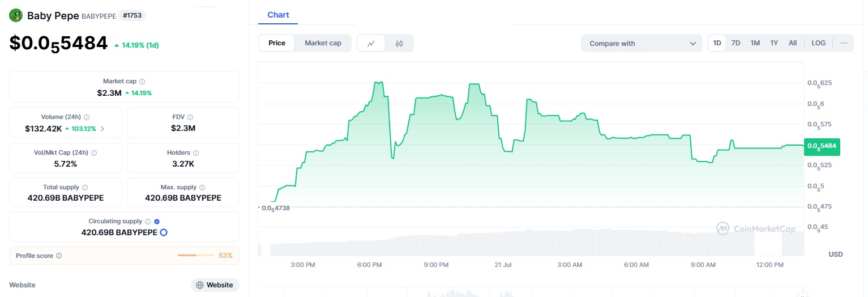
Task: Select the 1Y time range
Action: (773, 43)
